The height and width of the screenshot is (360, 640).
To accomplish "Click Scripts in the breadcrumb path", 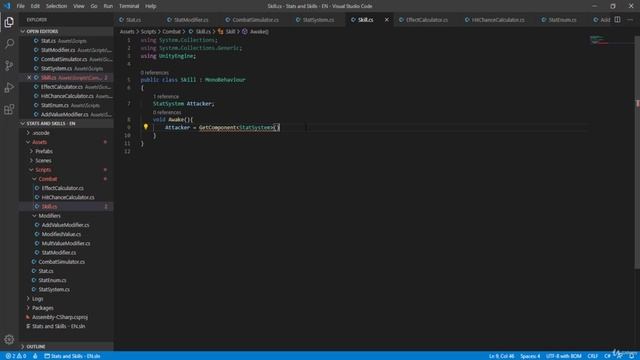I will click(148, 31).
